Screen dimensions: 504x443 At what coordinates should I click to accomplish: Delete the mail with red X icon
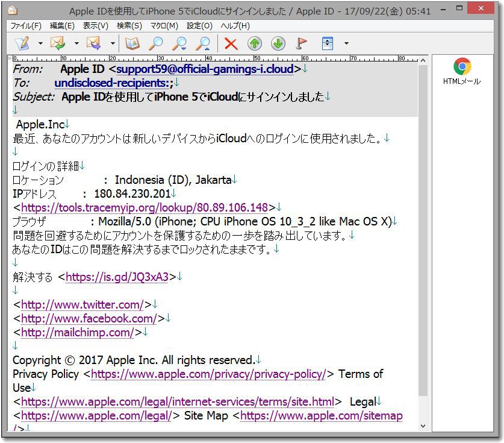pos(231,43)
